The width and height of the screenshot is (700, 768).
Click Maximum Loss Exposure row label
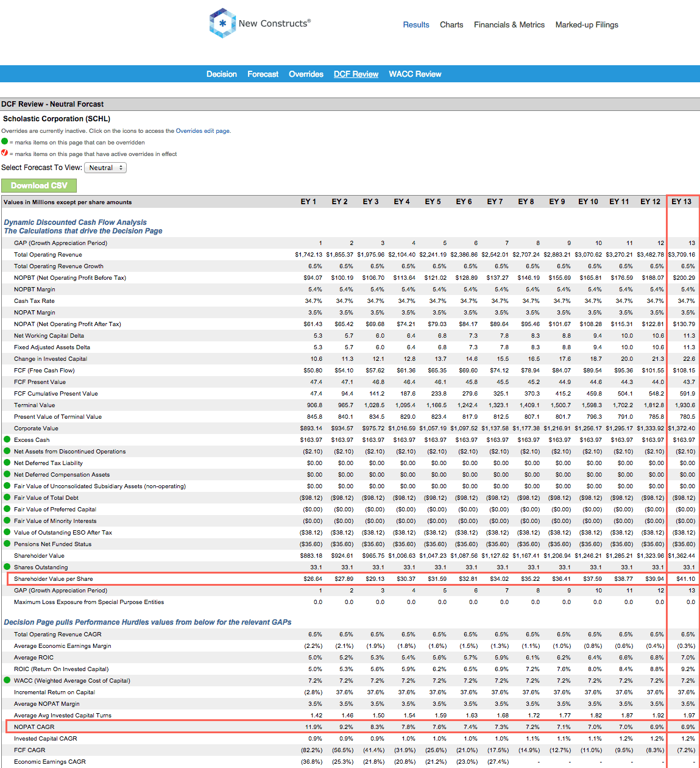pyautogui.click(x=89, y=602)
